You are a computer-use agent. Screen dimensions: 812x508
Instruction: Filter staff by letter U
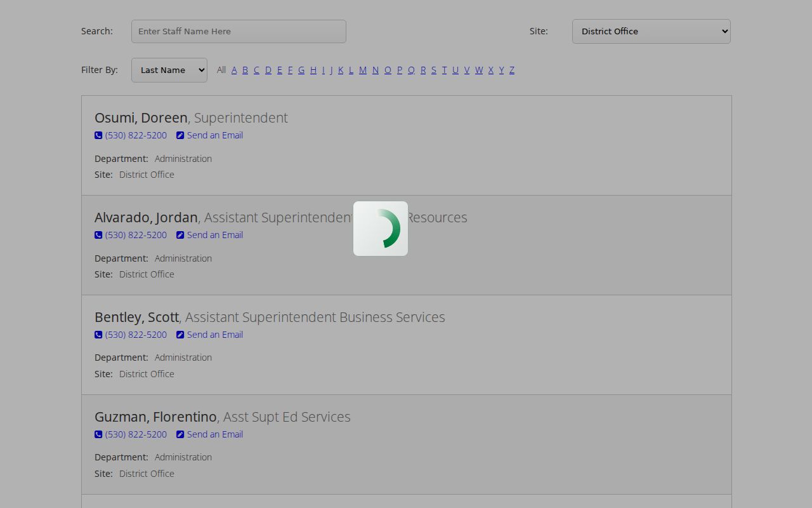(x=455, y=70)
